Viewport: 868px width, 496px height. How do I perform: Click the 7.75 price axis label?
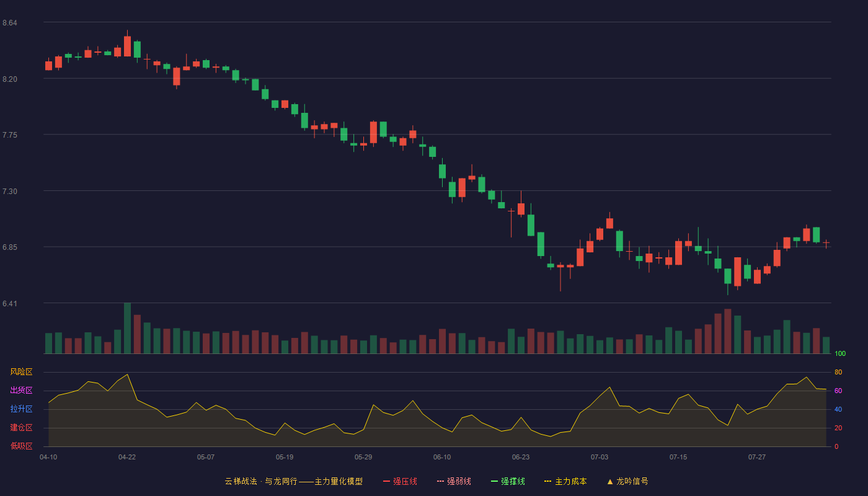(10, 135)
